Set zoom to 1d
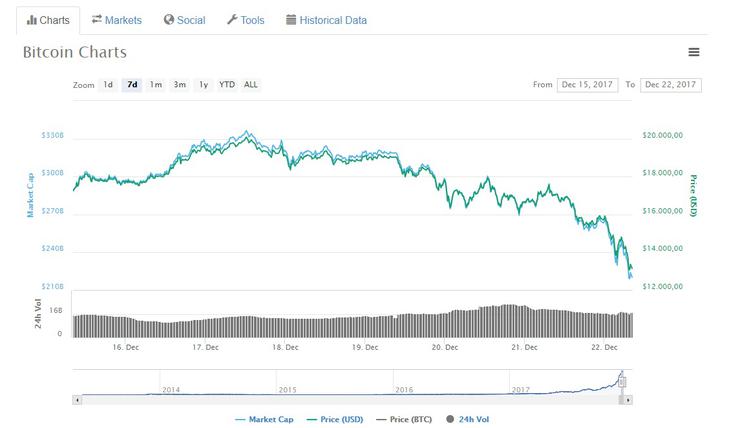This screenshot has width=736, height=428. point(108,84)
